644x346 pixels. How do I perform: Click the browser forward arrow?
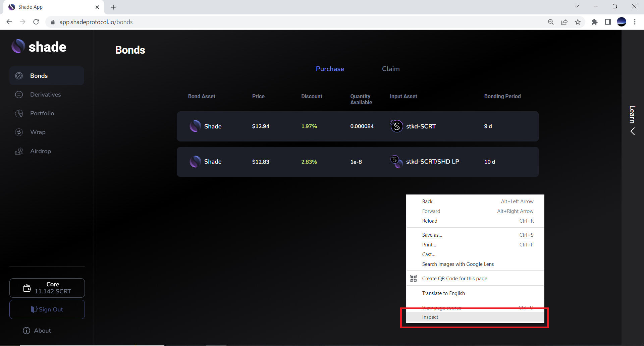[22, 22]
